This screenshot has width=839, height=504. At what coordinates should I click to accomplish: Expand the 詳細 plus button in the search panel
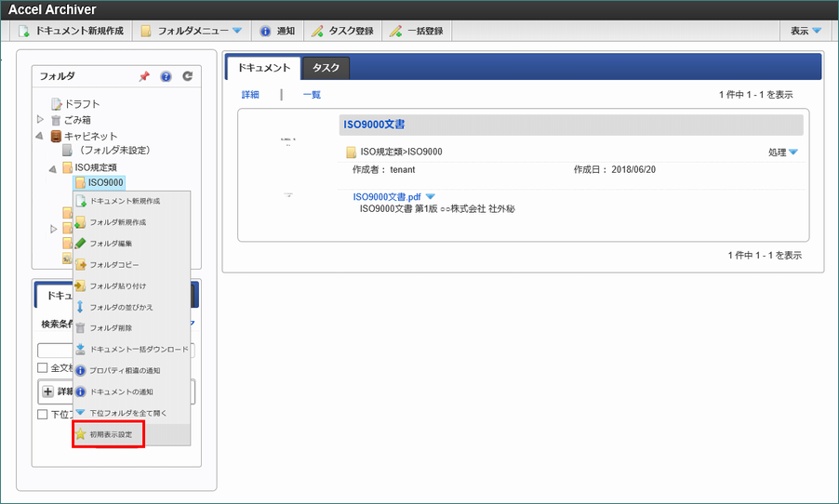(x=48, y=391)
